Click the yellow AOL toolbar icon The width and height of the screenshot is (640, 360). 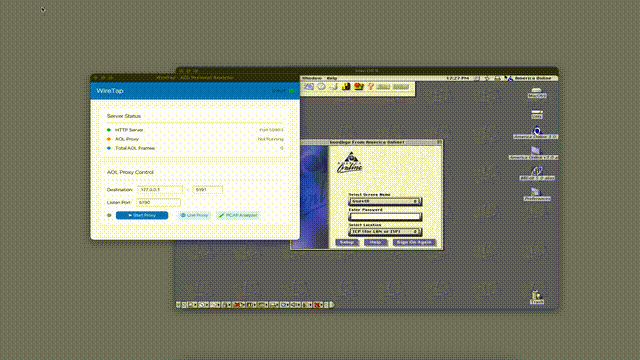point(346,87)
